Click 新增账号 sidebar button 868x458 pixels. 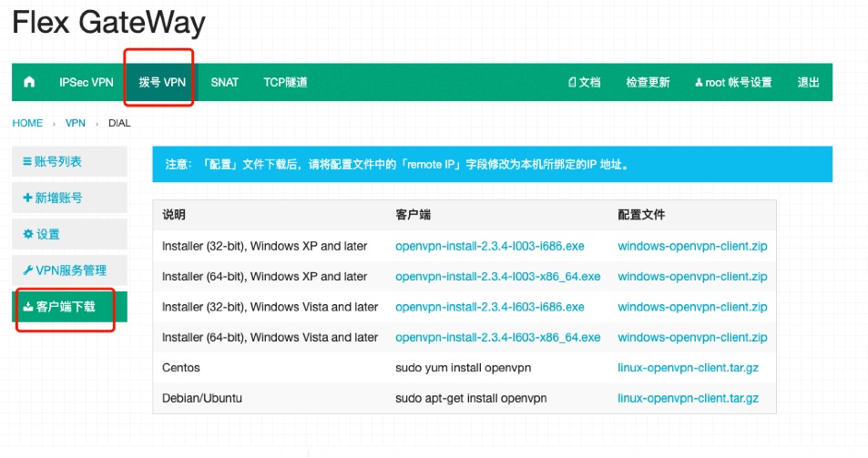click(70, 198)
